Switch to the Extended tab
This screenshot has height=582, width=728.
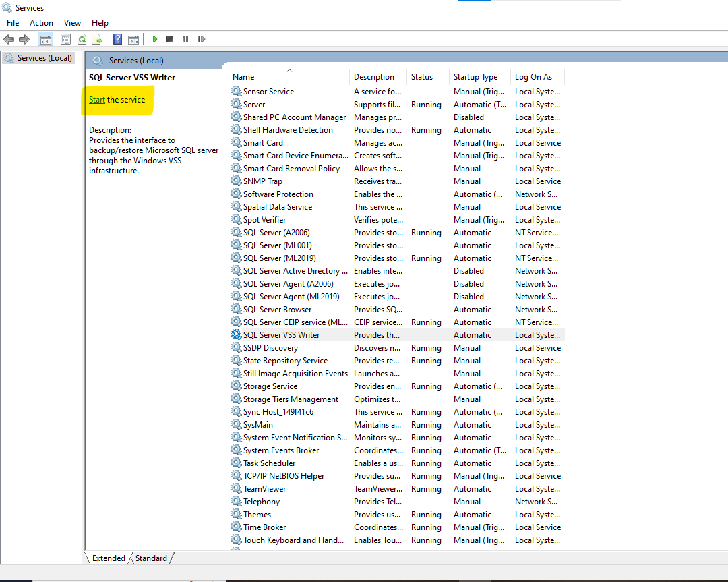(109, 558)
